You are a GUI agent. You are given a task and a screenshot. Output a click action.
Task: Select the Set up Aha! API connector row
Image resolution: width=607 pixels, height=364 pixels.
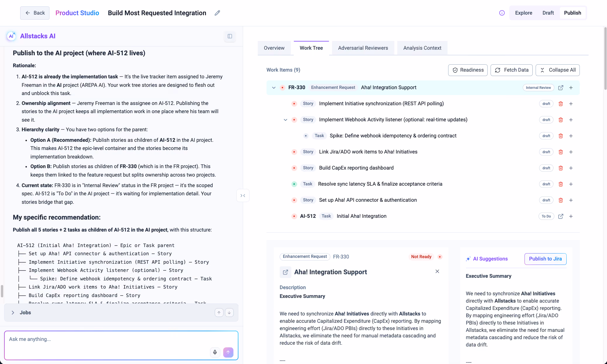tap(423, 200)
